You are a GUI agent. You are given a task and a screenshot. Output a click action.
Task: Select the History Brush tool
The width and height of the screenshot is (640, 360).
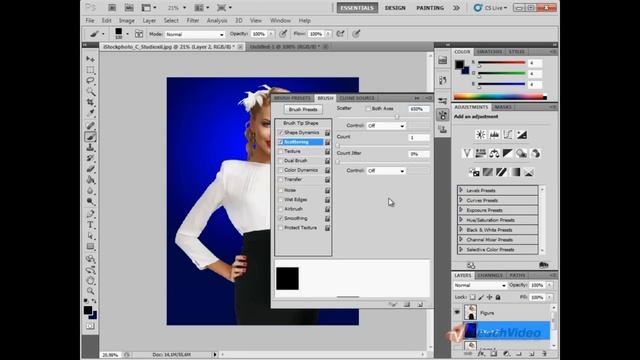(90, 158)
